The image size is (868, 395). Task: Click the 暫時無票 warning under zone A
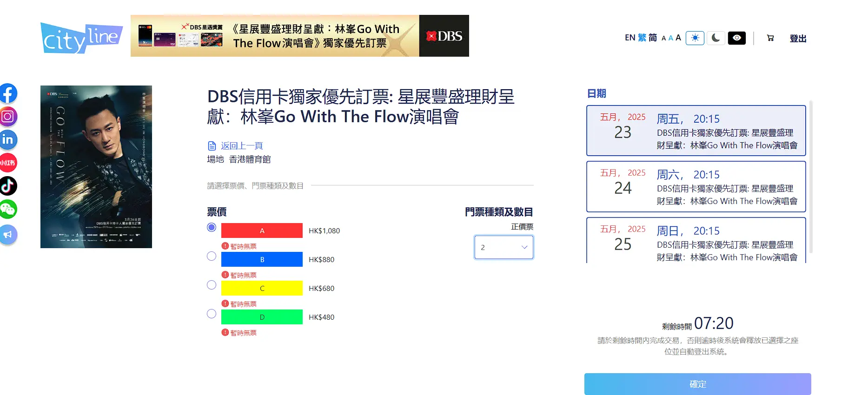click(239, 246)
